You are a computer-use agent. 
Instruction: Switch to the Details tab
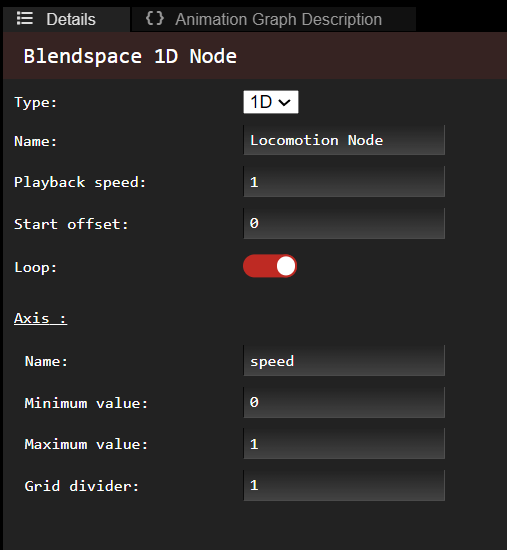click(66, 19)
